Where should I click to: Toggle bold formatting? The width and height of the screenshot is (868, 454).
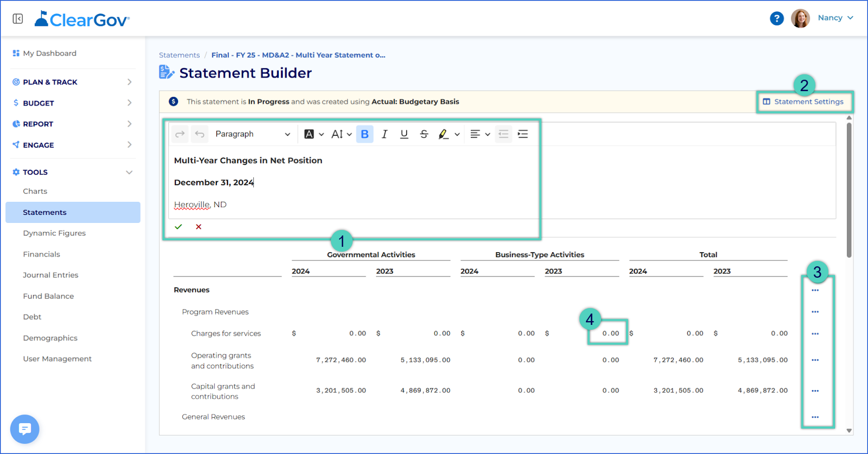tap(365, 134)
